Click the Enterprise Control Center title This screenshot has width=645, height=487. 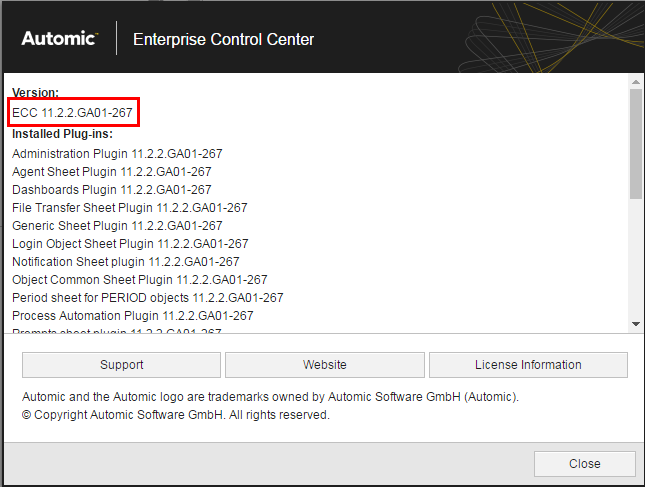coord(223,39)
